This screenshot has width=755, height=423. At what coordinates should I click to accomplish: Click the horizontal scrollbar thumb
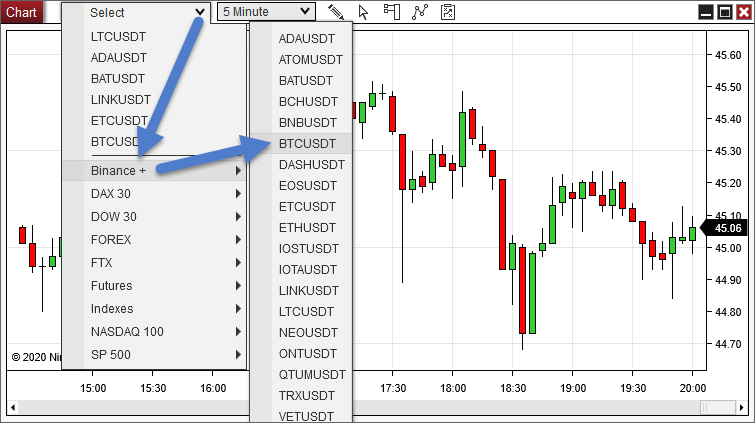[717, 408]
